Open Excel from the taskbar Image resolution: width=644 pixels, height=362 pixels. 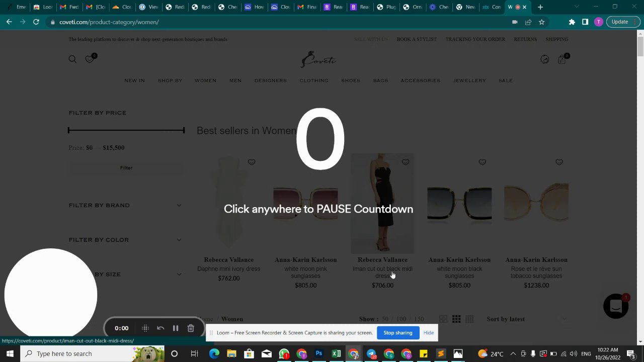(x=336, y=353)
